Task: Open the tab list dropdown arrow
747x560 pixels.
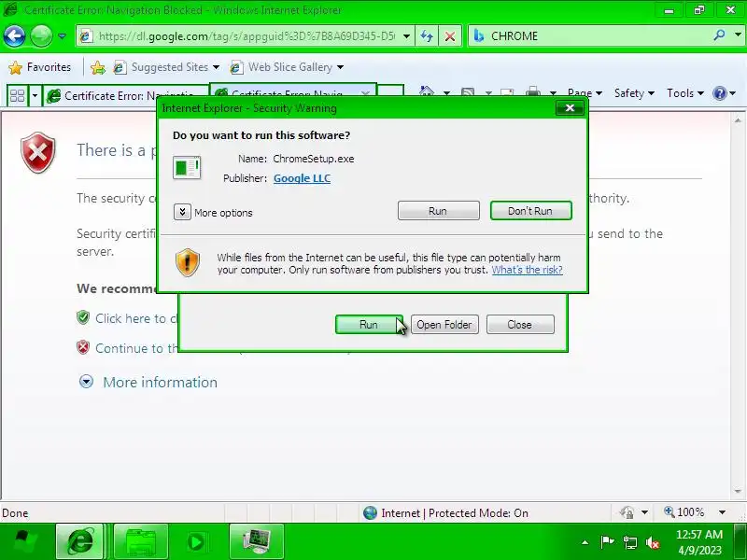Action: 35,95
